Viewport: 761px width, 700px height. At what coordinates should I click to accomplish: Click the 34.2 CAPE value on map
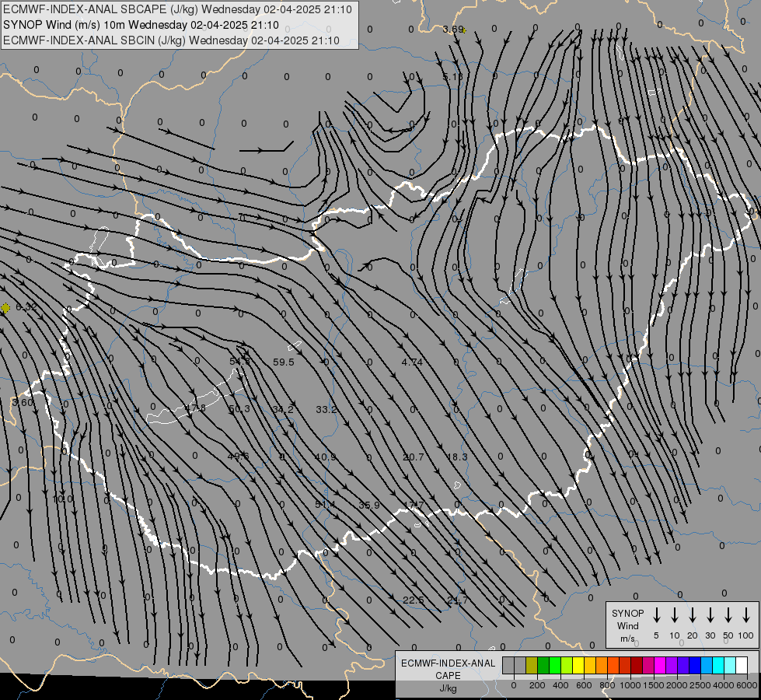click(x=283, y=410)
